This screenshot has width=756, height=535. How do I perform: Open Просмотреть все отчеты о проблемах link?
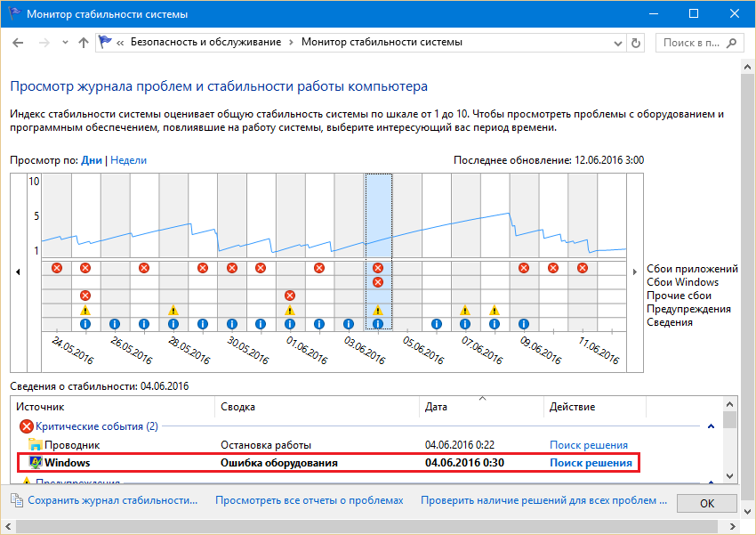point(309,500)
